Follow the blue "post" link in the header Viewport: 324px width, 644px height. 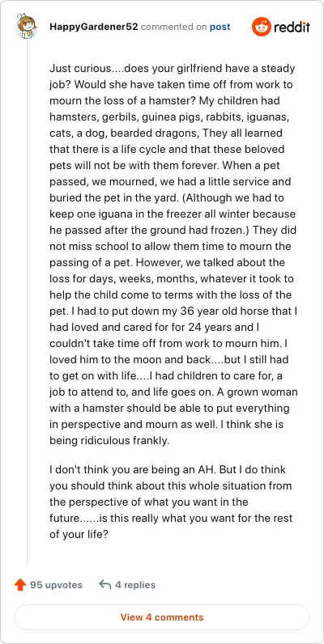pyautogui.click(x=220, y=28)
